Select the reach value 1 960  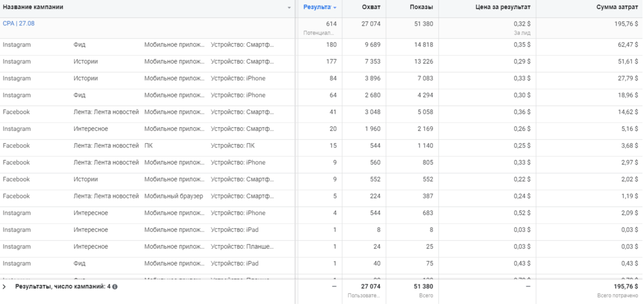tap(373, 129)
